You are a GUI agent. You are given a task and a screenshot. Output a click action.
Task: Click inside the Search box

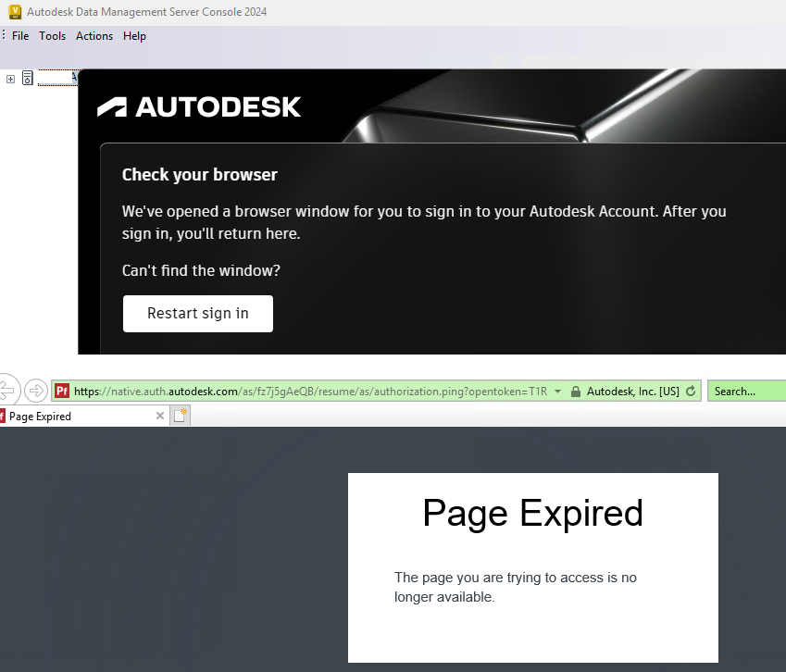click(746, 390)
